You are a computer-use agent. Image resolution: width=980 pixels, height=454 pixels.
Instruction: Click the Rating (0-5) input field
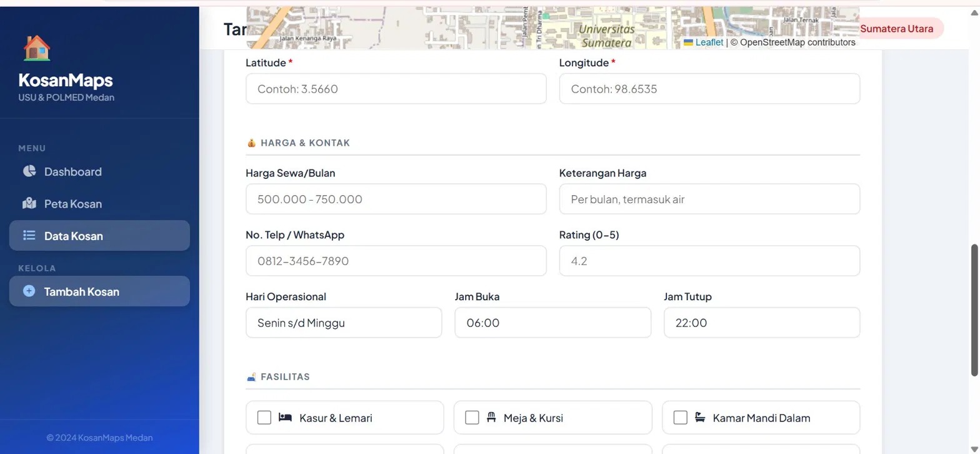709,261
